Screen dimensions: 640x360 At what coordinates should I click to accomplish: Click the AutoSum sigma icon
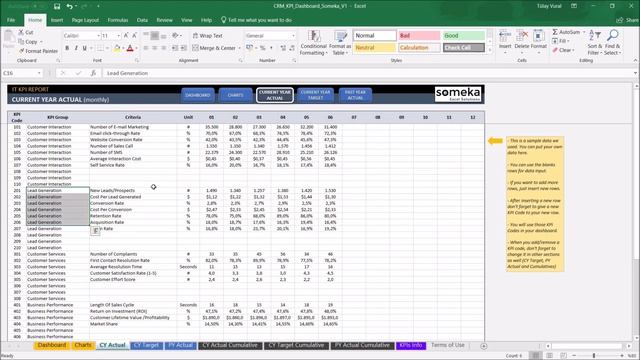click(555, 32)
